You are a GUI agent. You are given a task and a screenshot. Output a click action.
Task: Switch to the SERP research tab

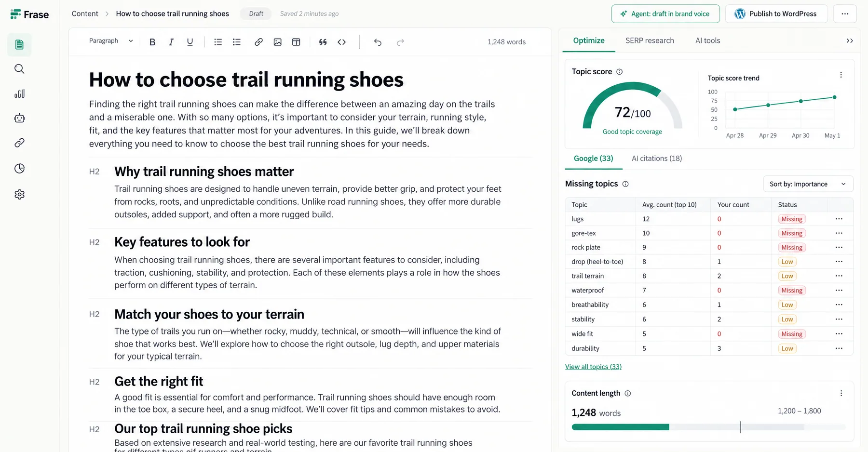650,40
